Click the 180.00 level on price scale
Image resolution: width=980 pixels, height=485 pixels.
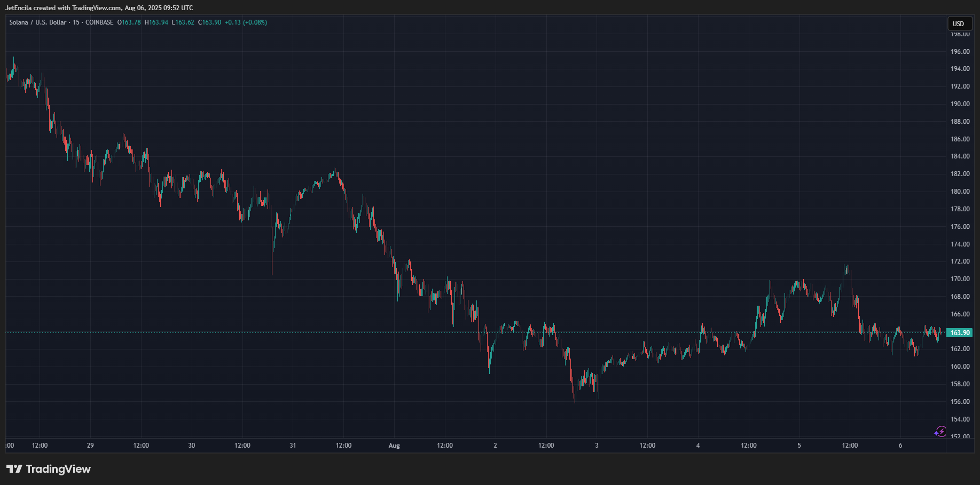(960, 192)
